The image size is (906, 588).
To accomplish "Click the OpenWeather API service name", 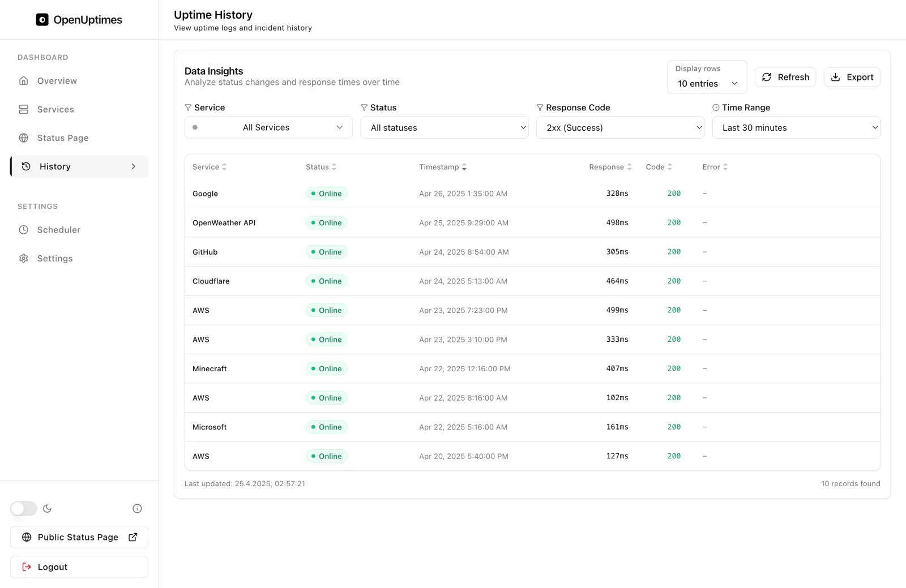I will (x=224, y=223).
